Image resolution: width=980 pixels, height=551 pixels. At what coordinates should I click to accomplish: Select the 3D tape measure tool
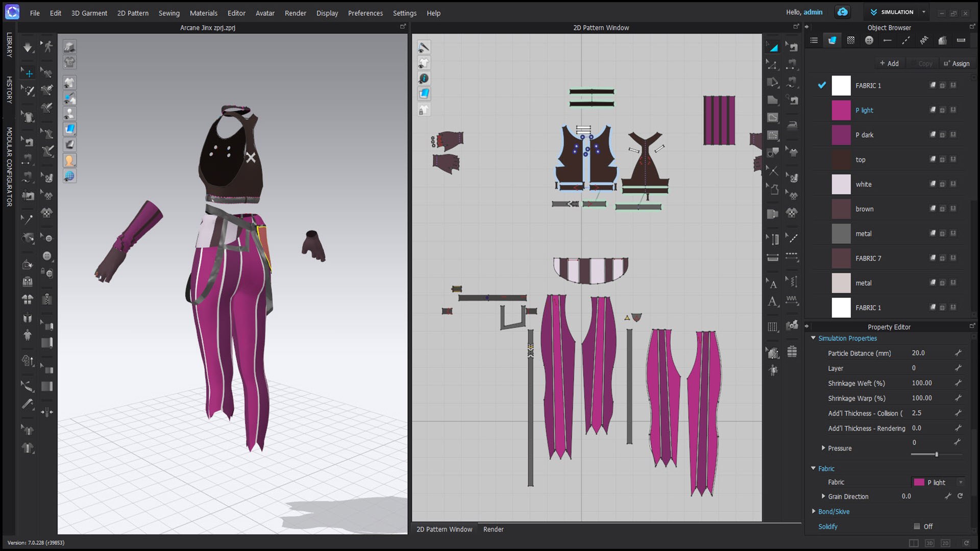coord(28,405)
